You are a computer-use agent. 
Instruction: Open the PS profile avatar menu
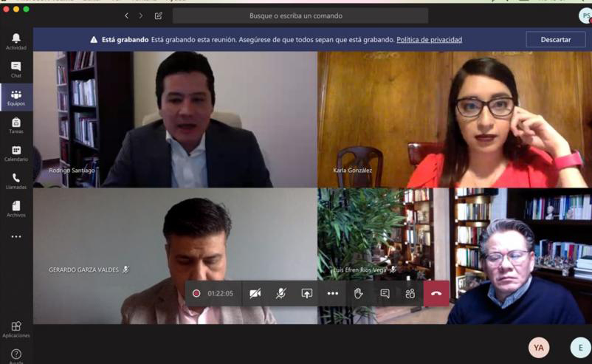pyautogui.click(x=585, y=16)
